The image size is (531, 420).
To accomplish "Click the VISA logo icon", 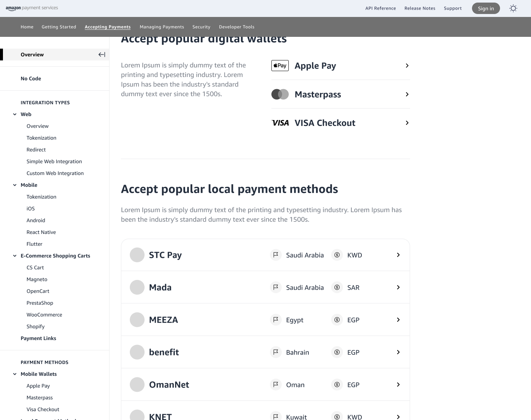I will [x=280, y=123].
